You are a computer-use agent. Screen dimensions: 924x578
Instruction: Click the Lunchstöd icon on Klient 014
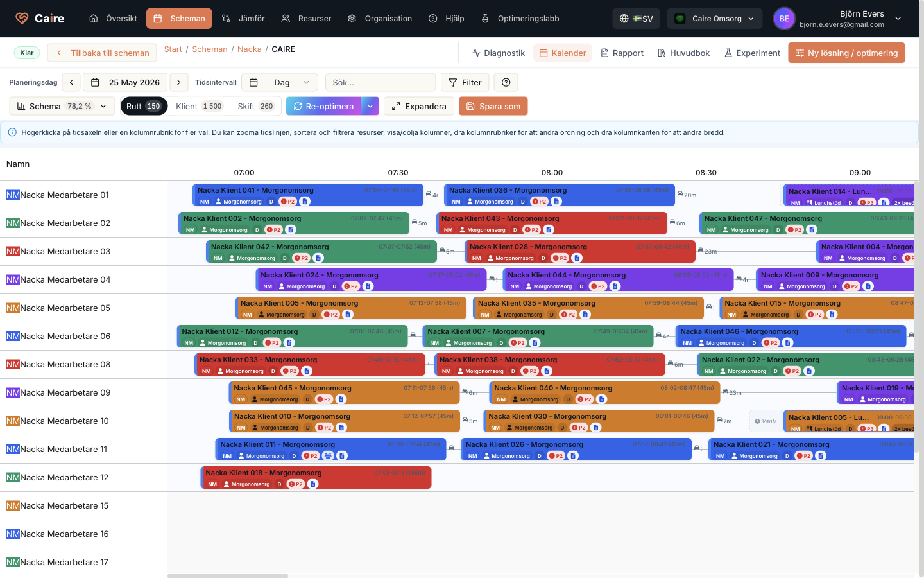810,203
